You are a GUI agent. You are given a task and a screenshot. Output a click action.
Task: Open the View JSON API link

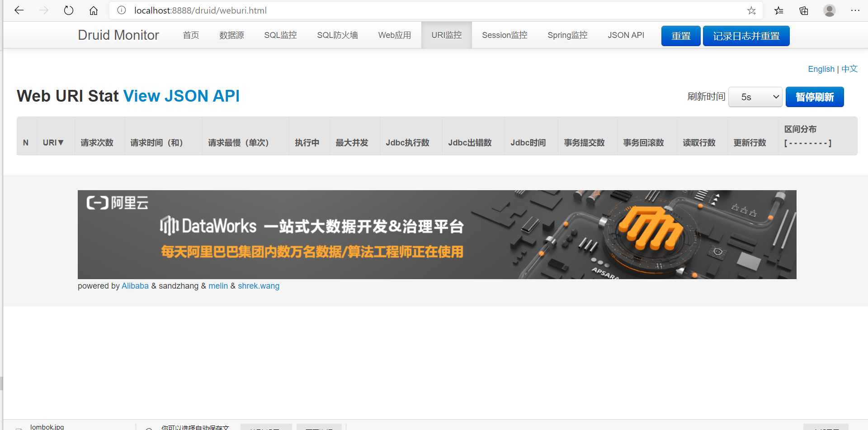point(181,96)
